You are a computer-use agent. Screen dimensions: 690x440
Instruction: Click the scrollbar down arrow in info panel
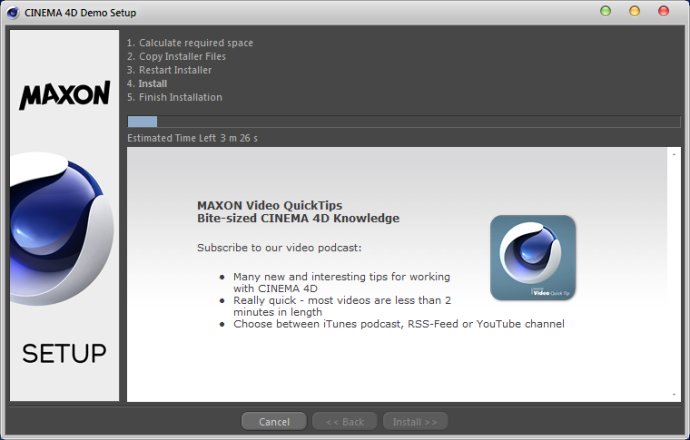(x=674, y=395)
